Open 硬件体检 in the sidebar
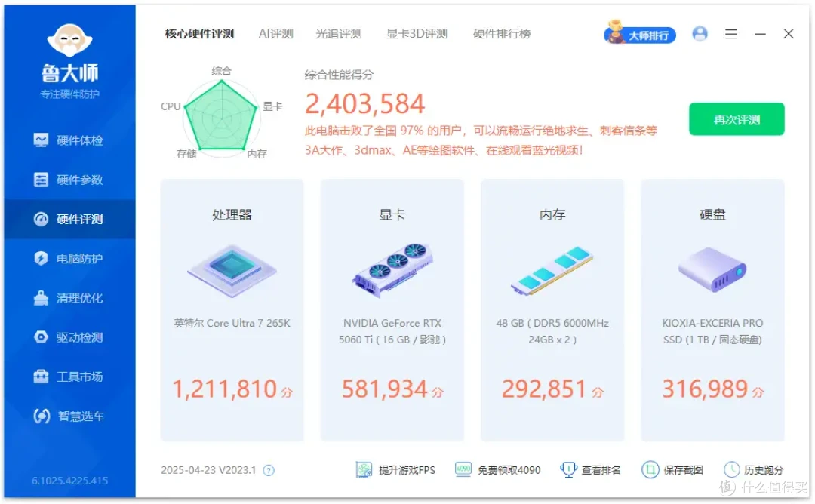The image size is (815, 504). (69, 140)
